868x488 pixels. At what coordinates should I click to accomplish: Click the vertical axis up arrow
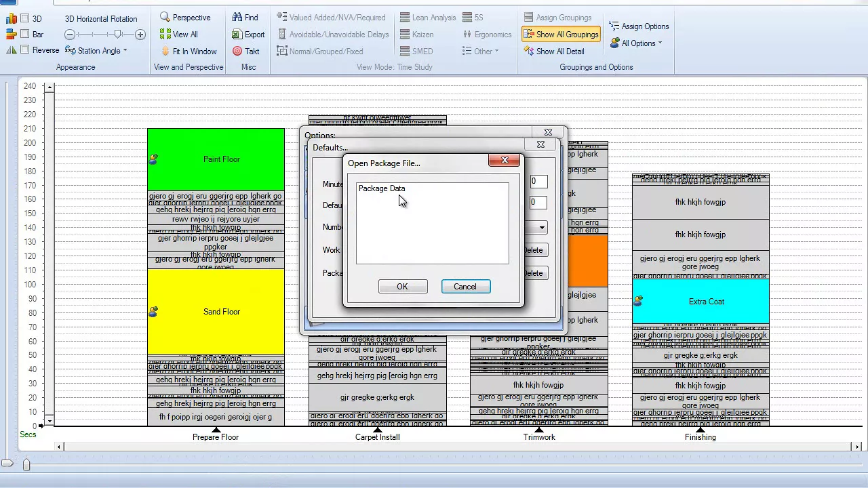click(50, 87)
